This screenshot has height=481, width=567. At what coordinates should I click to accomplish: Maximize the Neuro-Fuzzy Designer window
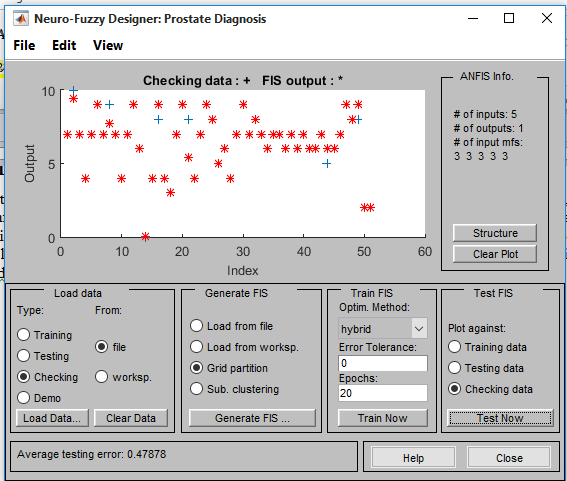(x=509, y=18)
